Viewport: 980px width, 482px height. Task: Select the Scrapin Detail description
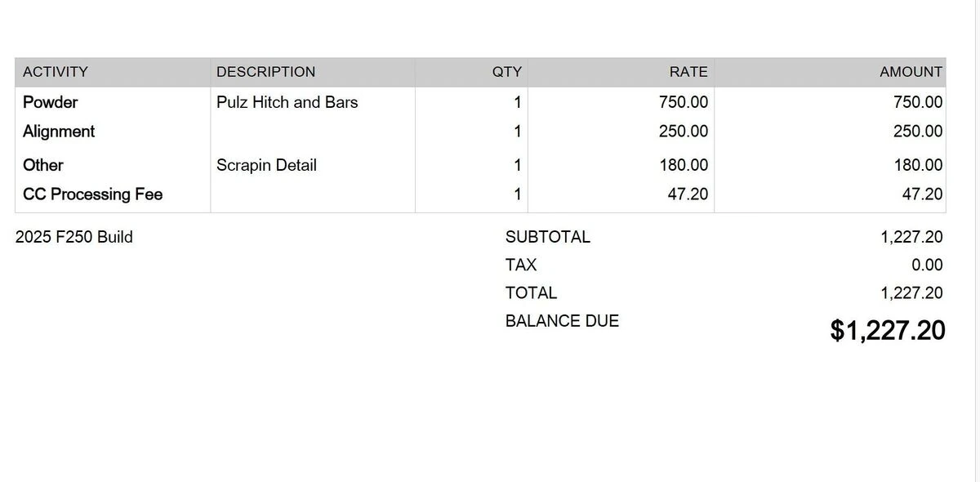pyautogui.click(x=266, y=165)
